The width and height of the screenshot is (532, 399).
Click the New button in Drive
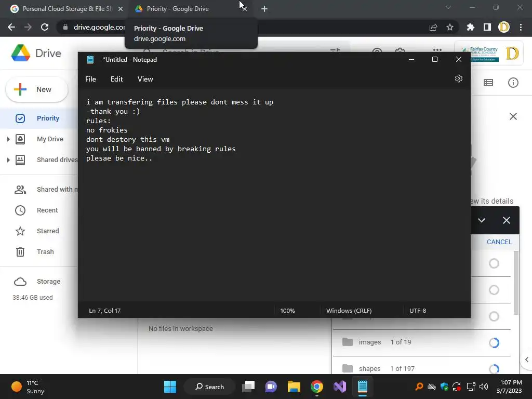pos(37,89)
